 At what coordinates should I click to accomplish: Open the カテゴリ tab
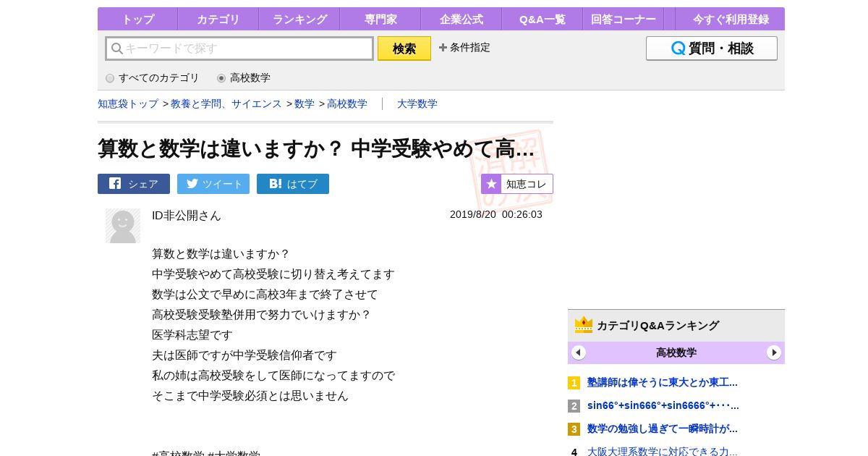(x=218, y=19)
